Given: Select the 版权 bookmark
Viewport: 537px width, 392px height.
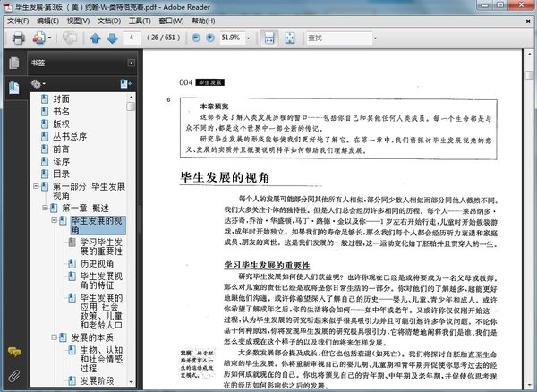Looking at the screenshot, I should point(61,124).
